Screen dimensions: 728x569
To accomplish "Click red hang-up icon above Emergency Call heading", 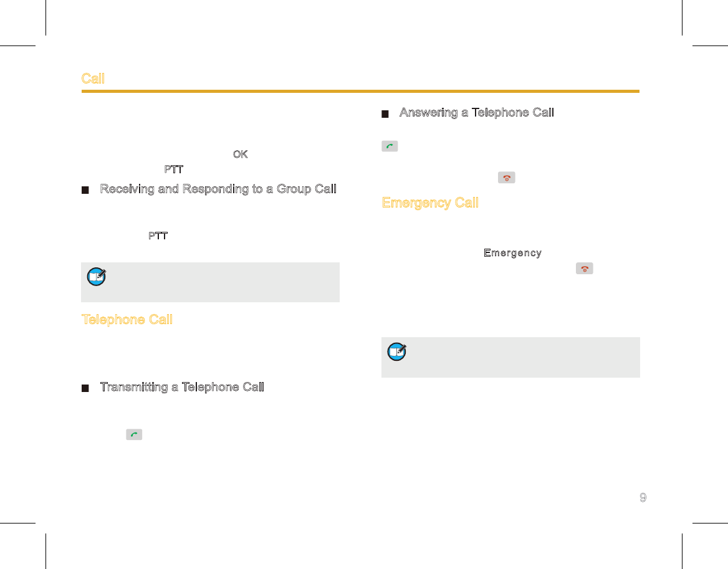I will [507, 178].
